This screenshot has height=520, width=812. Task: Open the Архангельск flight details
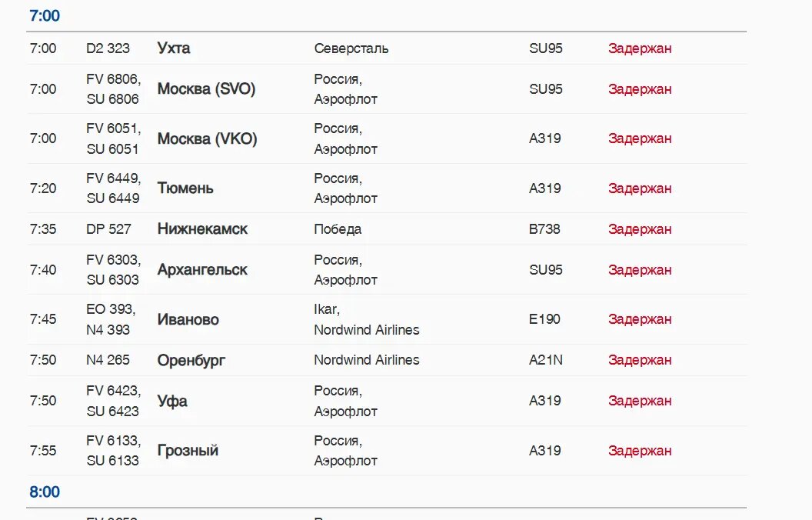tap(202, 270)
